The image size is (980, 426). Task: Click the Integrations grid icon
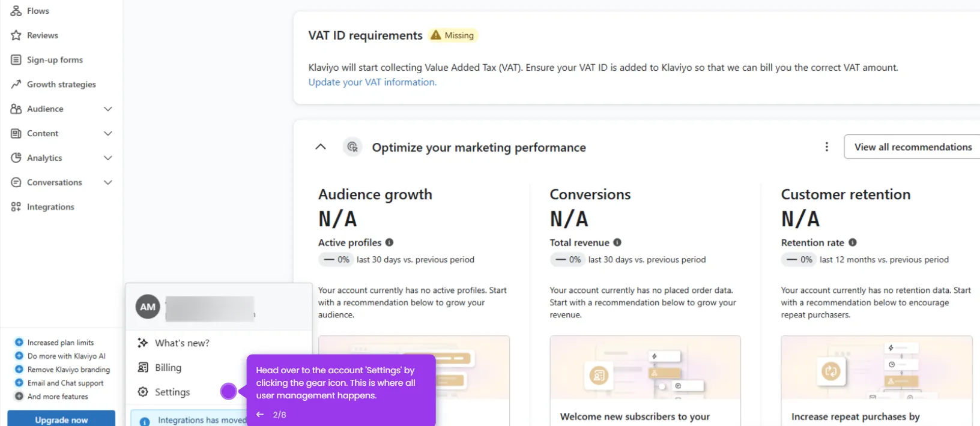click(x=16, y=207)
